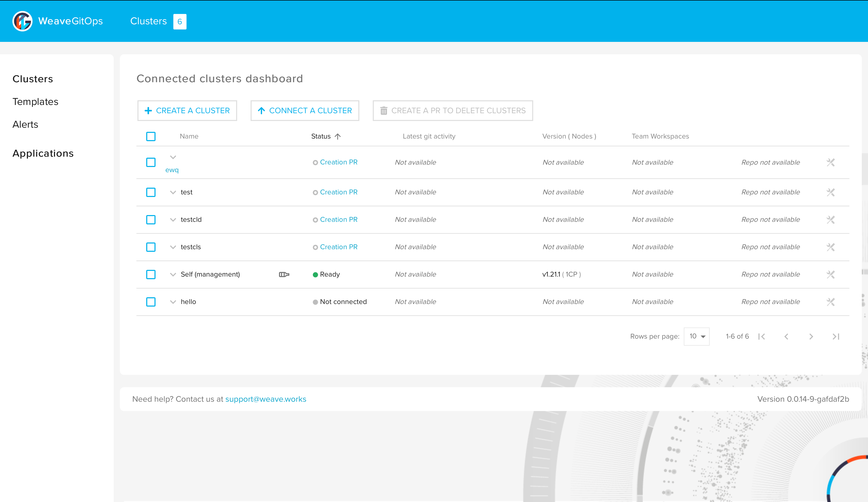Screen dimensions: 868x502
Task: Click the octopus icon beside Self (management)
Action: [284, 275]
